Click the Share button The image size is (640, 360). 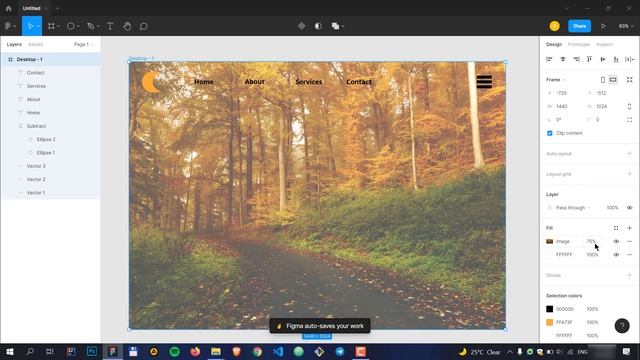(579, 26)
